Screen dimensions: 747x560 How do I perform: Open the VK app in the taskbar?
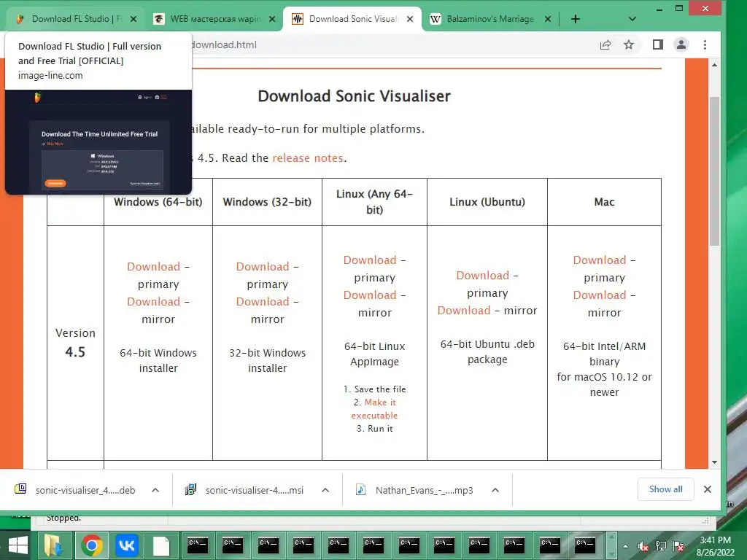(126, 545)
